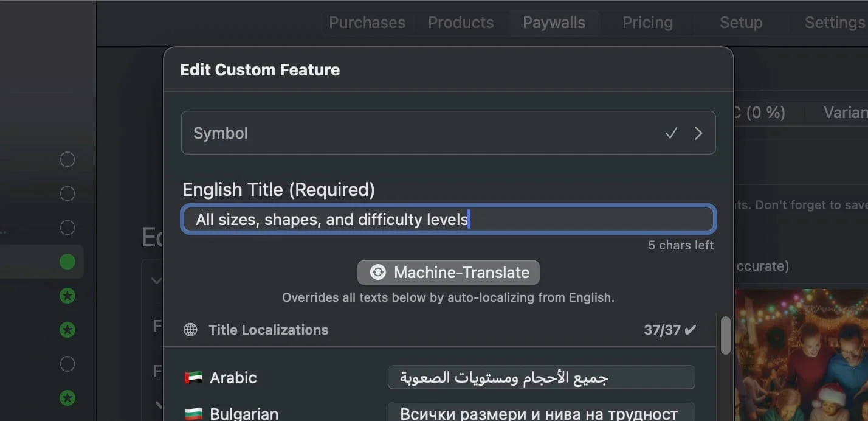868x421 pixels.
Task: Toggle the bottom green star indicator
Action: coord(67,398)
